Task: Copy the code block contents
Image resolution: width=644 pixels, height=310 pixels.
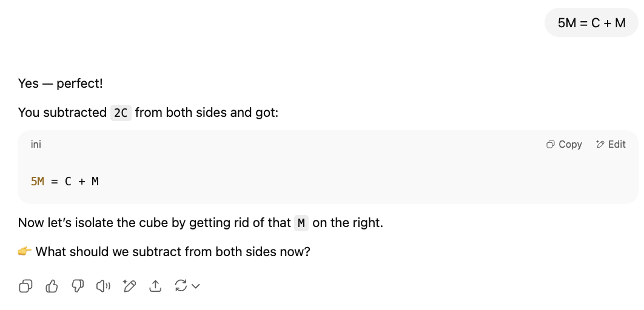Action: (564, 144)
